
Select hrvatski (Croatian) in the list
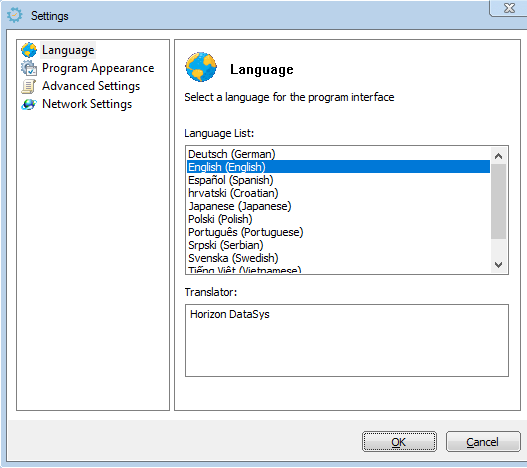(338, 193)
